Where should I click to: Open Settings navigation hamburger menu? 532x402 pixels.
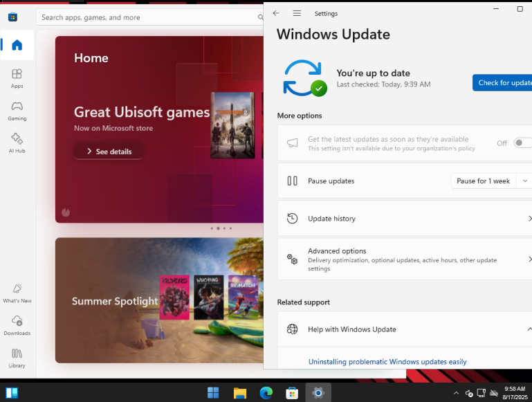pyautogui.click(x=297, y=13)
